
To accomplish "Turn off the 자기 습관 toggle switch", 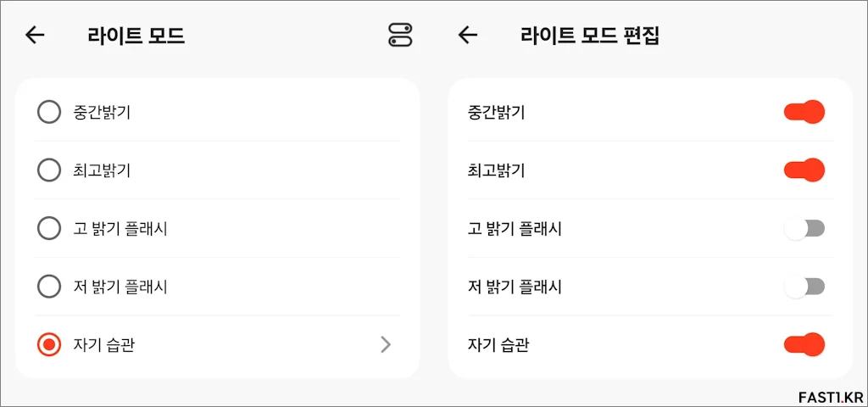I will (804, 345).
